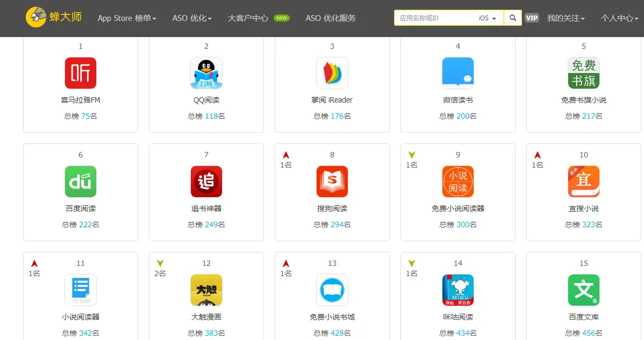Click the 咪咕阅读 name link
The width and height of the screenshot is (644, 340).
(458, 317)
